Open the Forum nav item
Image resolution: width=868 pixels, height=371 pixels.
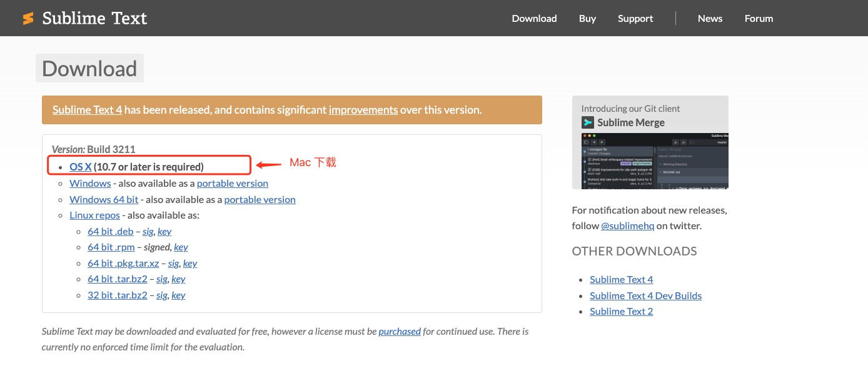759,18
